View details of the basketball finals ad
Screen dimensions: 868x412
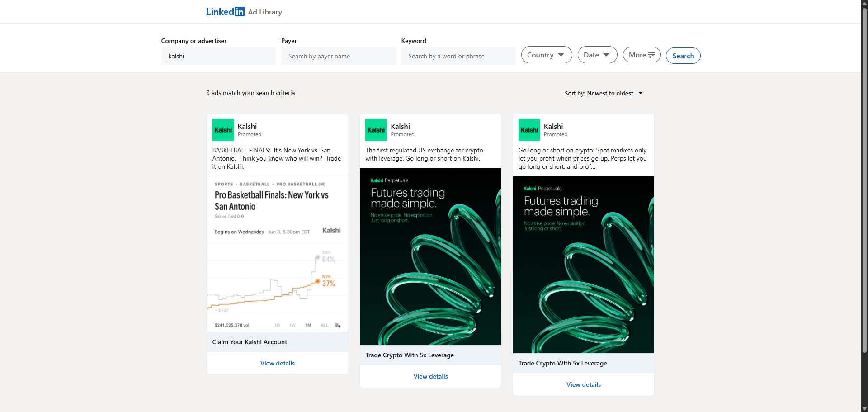pyautogui.click(x=278, y=363)
